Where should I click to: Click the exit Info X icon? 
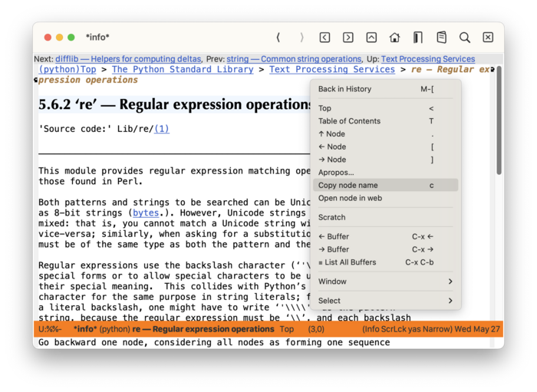click(x=488, y=38)
